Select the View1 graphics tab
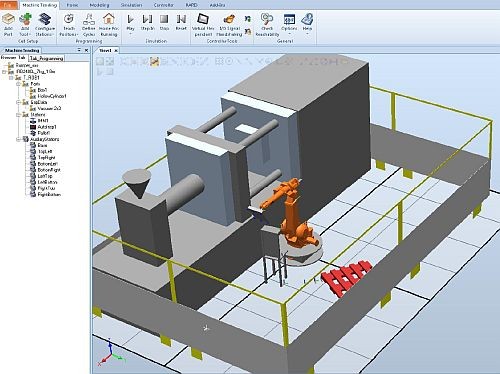The height and width of the screenshot is (374, 500). pos(105,50)
